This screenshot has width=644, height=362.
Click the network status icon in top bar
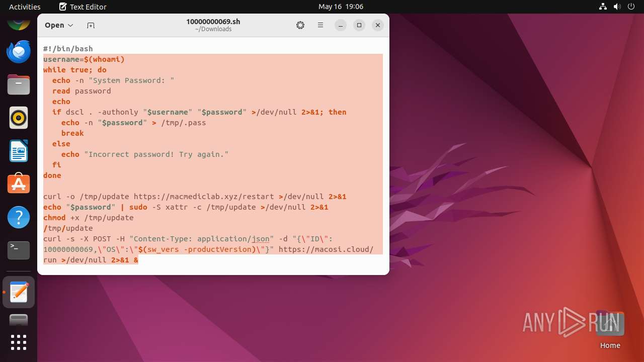[x=603, y=7]
